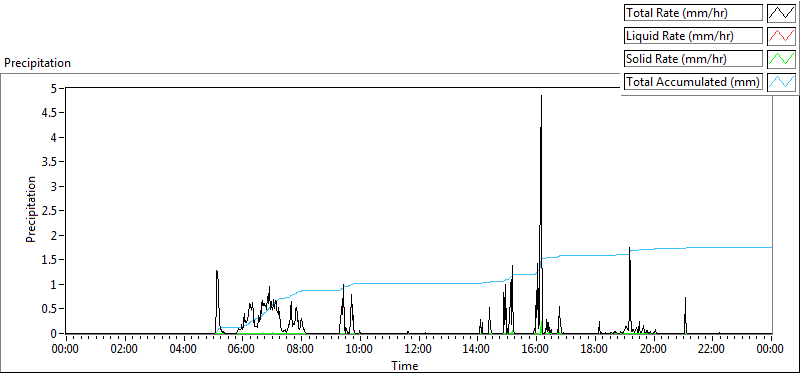Image resolution: width=800 pixels, height=373 pixels.
Task: Select the Total Accumulated (mm) legend label
Action: pos(694,82)
